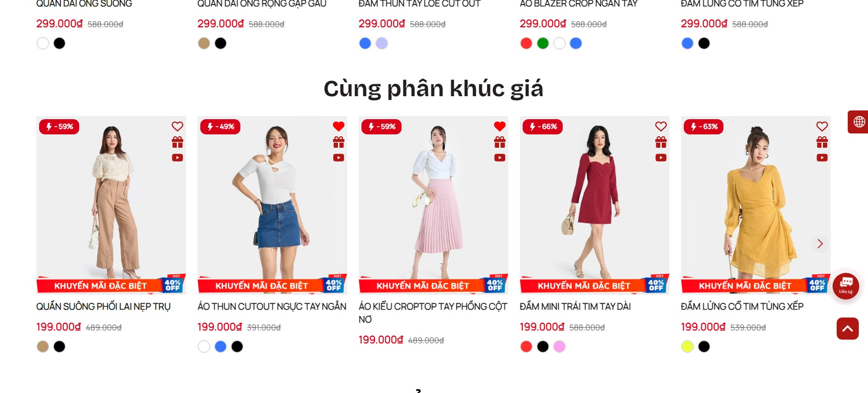868x393 pixels.
Task: Unfavorite the Áo Kiểu Croptop Tay Phồng product
Action: [500, 126]
